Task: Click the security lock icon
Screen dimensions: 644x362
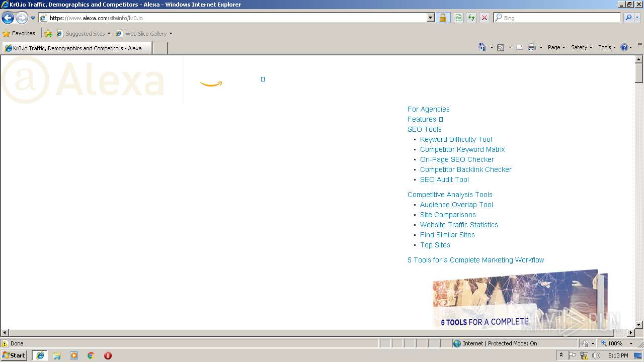Action: [443, 18]
